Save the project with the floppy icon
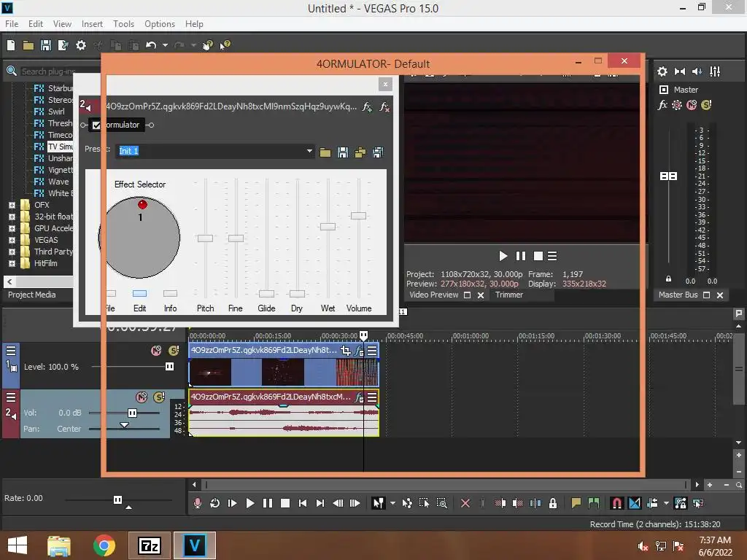This screenshot has width=747, height=560. click(x=46, y=45)
